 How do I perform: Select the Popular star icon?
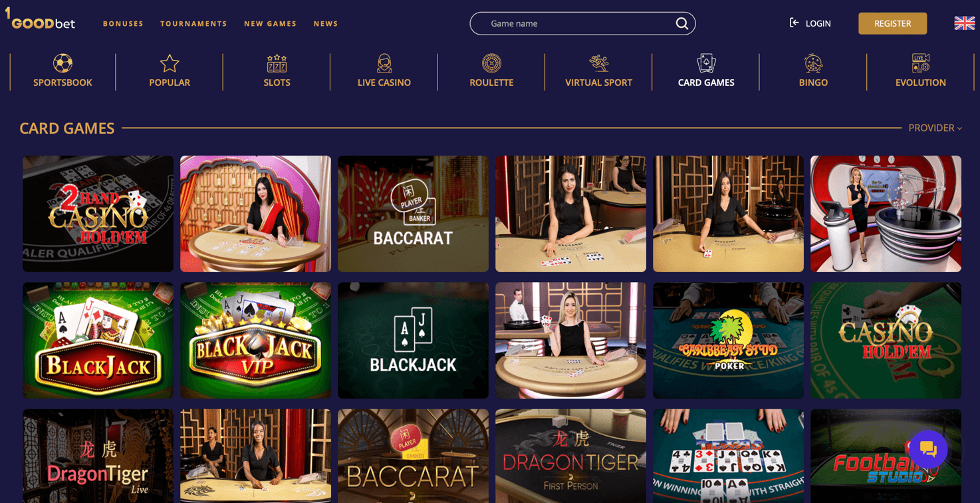[x=170, y=63]
